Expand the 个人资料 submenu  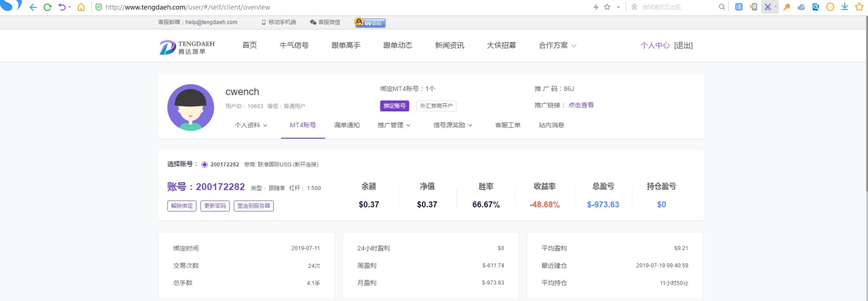251,125
